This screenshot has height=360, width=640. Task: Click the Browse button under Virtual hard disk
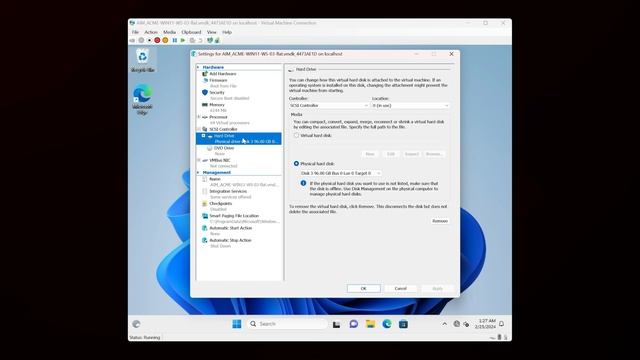[433, 154]
